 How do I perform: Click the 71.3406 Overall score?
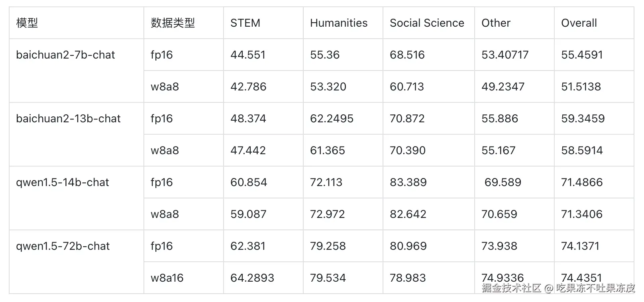point(582,214)
